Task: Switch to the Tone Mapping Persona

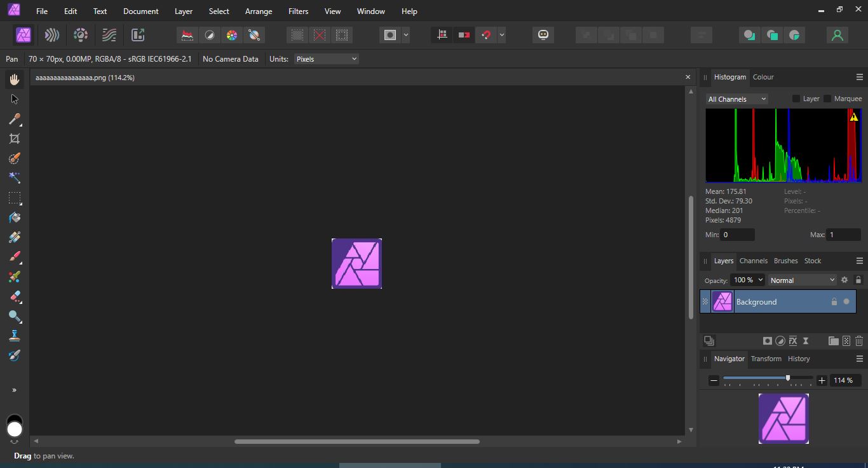Action: coord(109,35)
